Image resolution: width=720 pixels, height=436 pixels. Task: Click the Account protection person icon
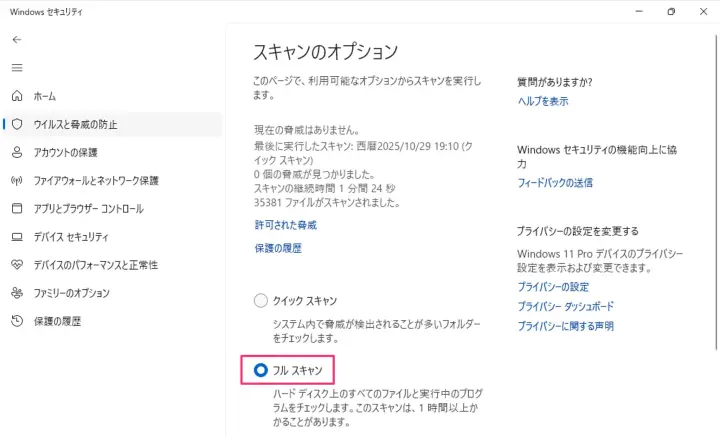click(x=16, y=152)
